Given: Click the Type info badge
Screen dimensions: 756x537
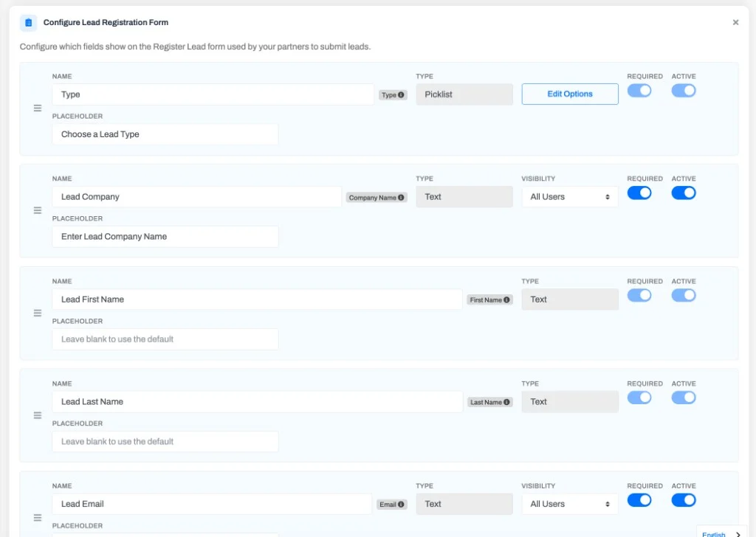Looking at the screenshot, I should [x=393, y=95].
